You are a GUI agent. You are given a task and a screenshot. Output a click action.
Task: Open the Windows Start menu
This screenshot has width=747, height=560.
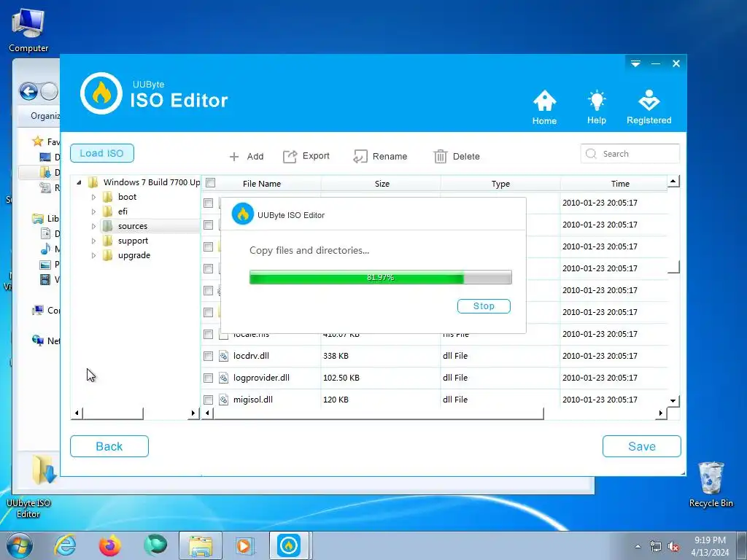(x=20, y=545)
